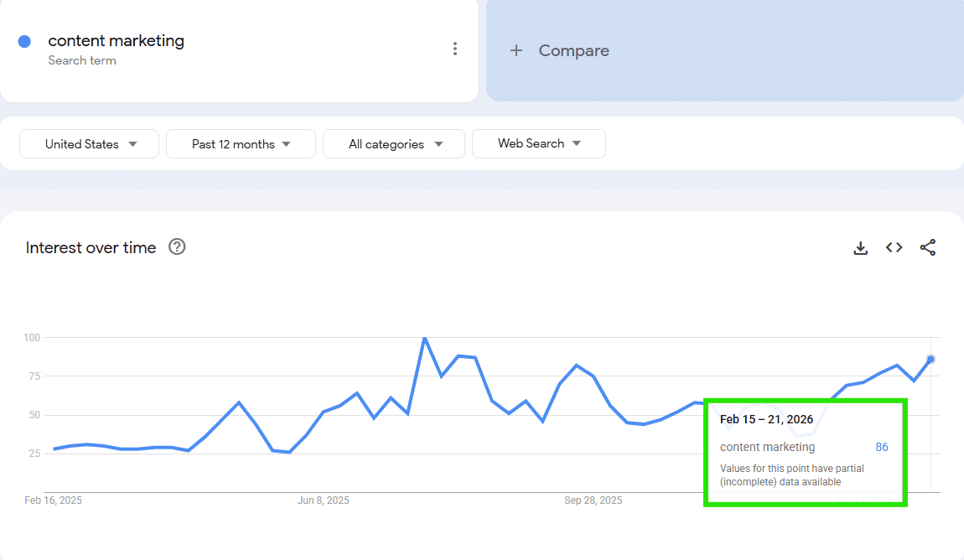Click the chart line peak at 100
The width and height of the screenshot is (964, 560).
424,338
